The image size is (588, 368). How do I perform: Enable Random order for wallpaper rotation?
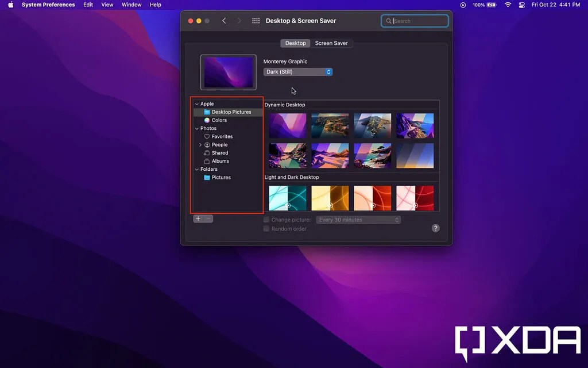[266, 228]
